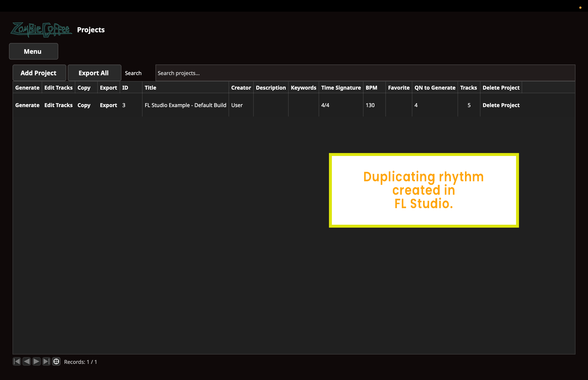Delete Project in the FL Studio Example row
This screenshot has width=588, height=380.
pos(501,105)
